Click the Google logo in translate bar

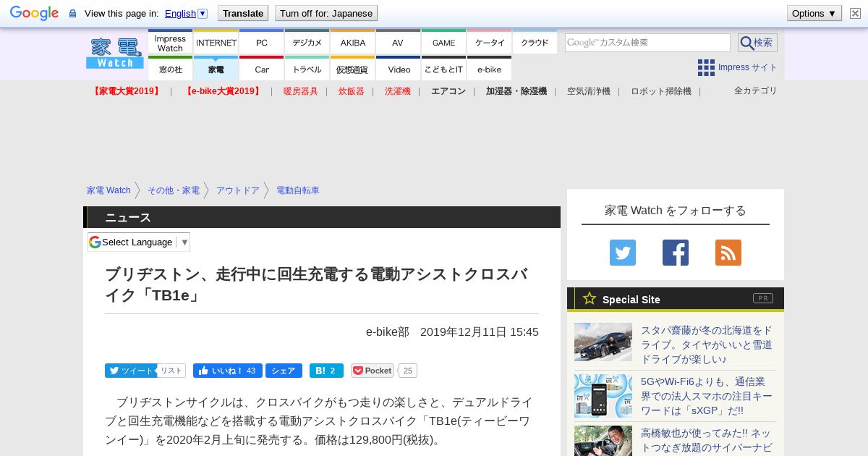34,13
